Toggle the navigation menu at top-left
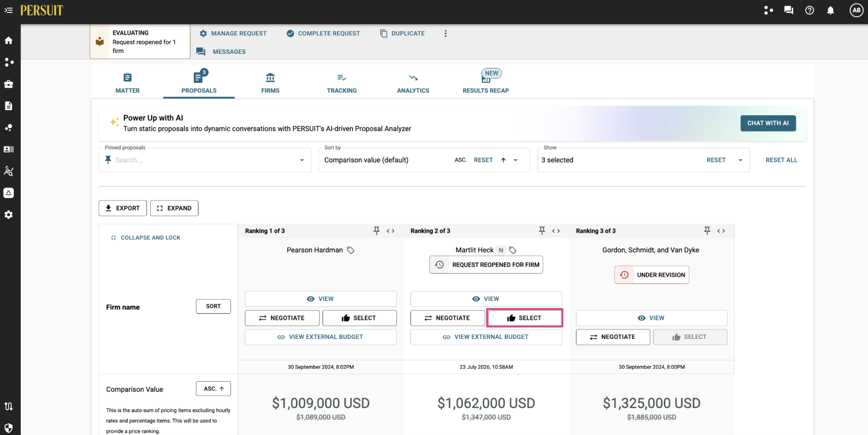Image resolution: width=868 pixels, height=435 pixels. 8,10
